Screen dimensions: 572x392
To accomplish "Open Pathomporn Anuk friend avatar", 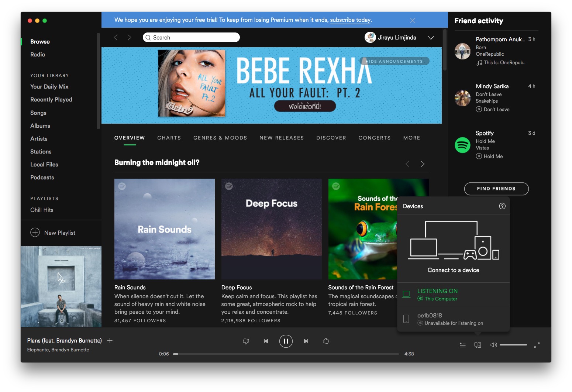I will click(x=462, y=51).
